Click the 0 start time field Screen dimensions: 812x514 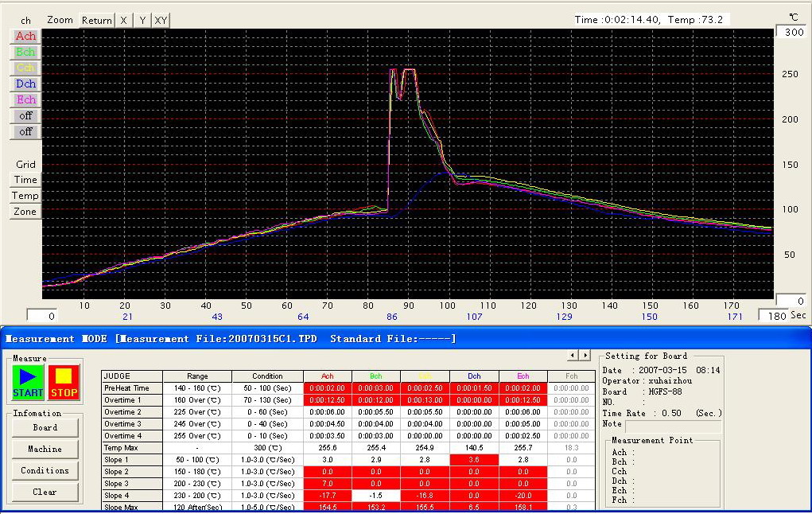[x=41, y=316]
